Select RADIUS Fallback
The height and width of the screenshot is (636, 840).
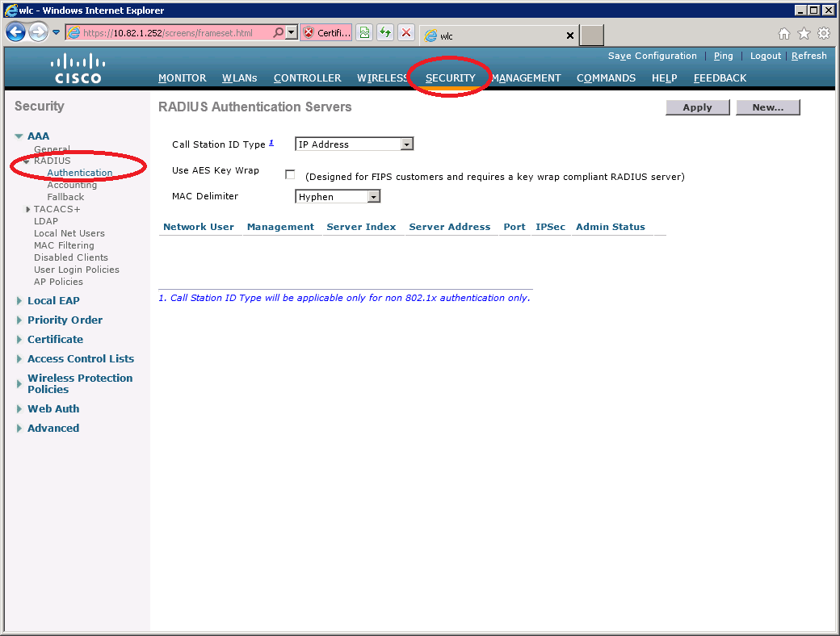tap(65, 197)
